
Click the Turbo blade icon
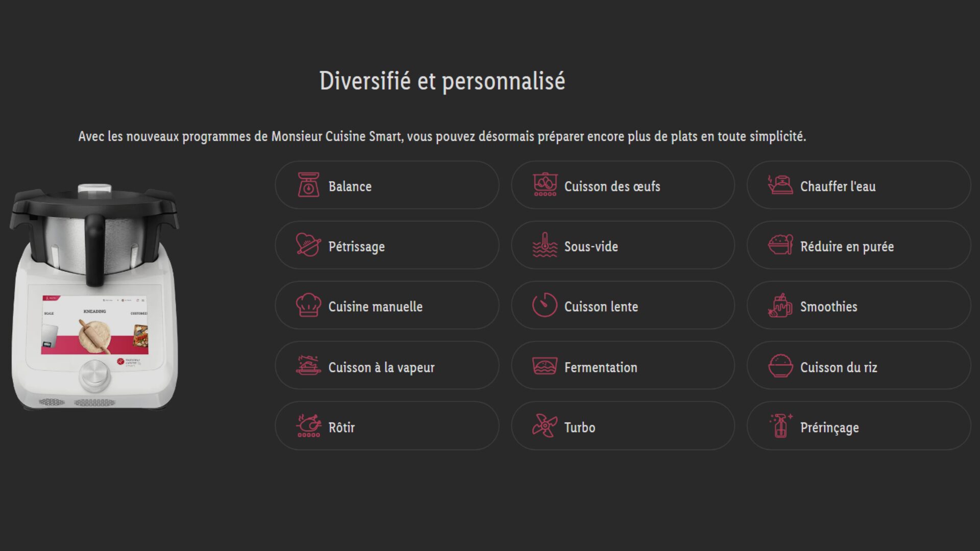[545, 426]
